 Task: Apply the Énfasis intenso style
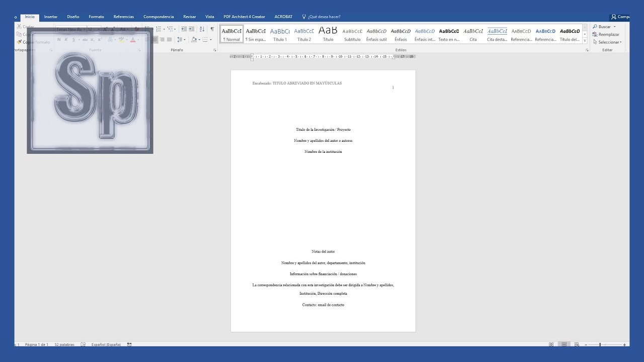[x=425, y=34]
